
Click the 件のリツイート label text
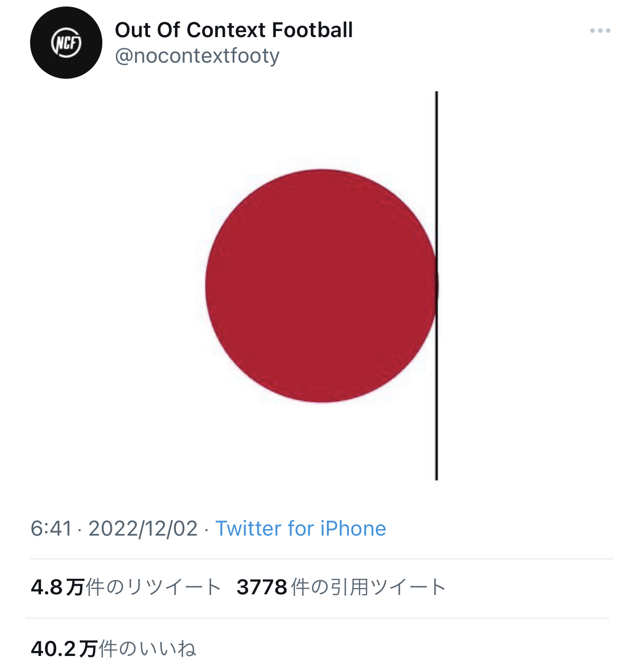point(153,587)
